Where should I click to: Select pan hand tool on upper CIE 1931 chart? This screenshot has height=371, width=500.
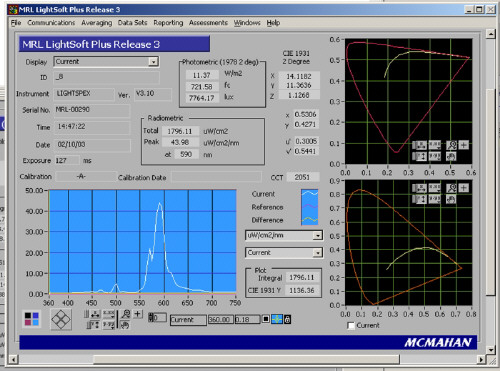[x=451, y=156]
